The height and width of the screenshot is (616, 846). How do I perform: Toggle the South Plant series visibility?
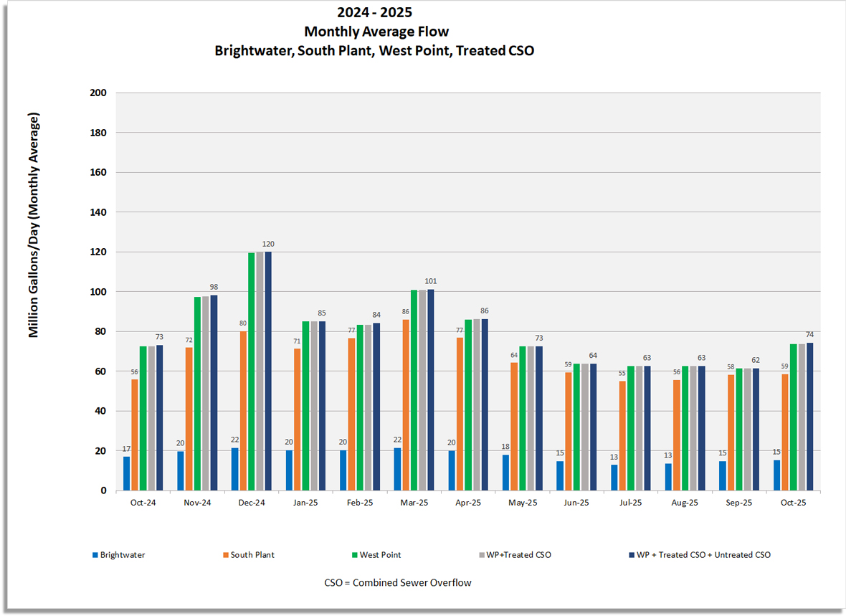pyautogui.click(x=252, y=554)
